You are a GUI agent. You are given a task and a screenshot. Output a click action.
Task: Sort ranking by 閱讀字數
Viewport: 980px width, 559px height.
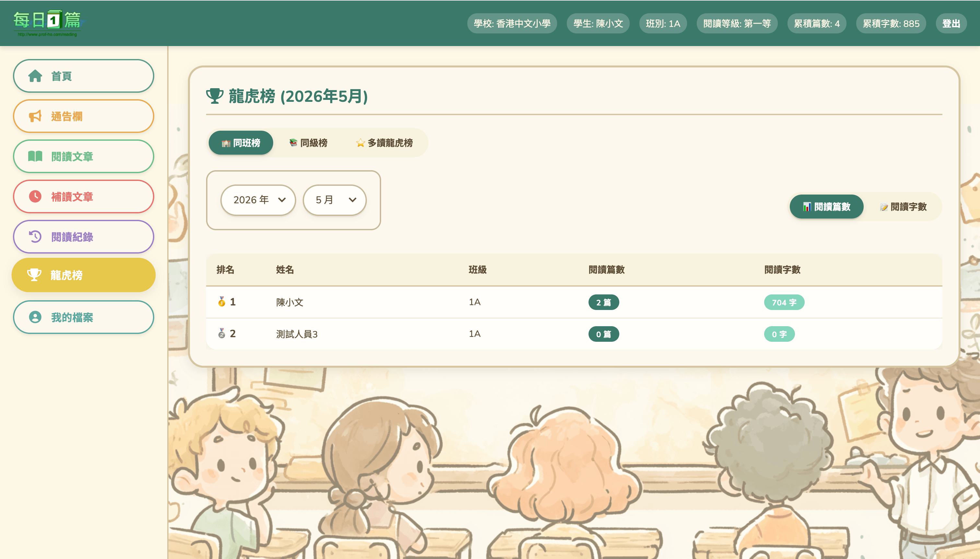pyautogui.click(x=903, y=207)
